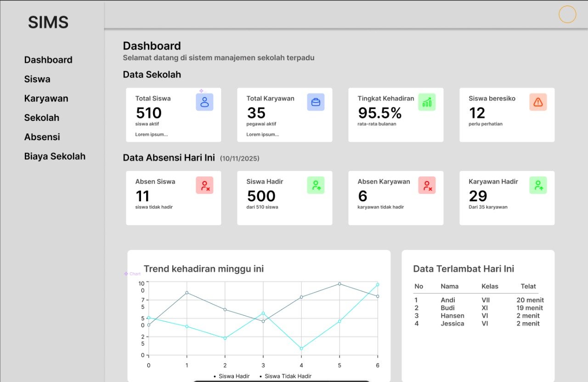Click the red Absen Siswa icon
The image size is (588, 382).
pos(204,185)
